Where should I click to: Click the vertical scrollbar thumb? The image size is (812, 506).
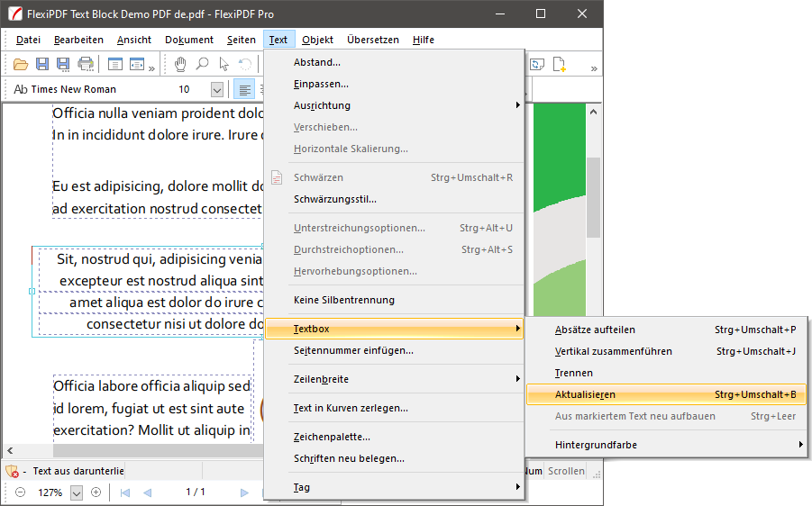point(594,197)
